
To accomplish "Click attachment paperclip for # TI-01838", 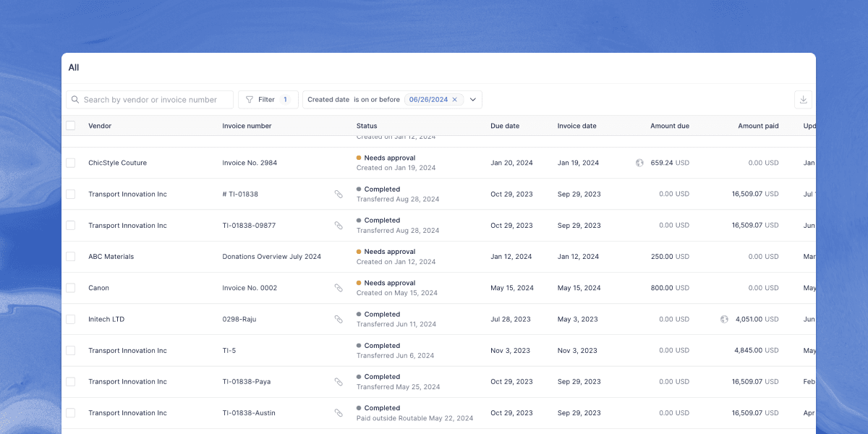I will click(338, 195).
